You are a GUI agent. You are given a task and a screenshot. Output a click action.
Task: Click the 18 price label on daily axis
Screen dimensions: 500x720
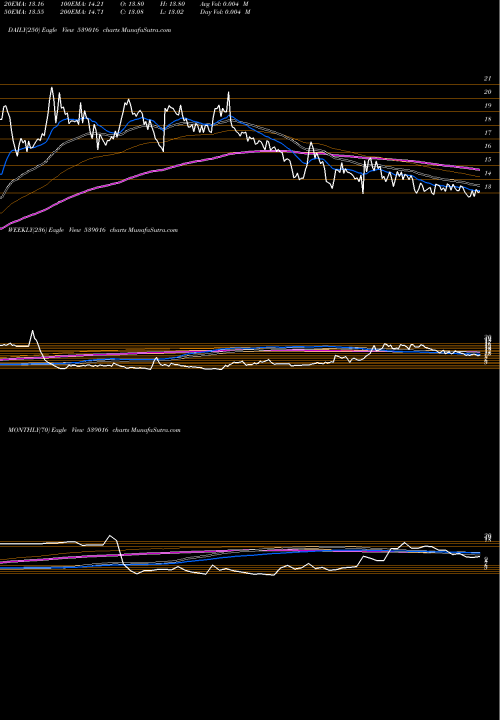pyautogui.click(x=487, y=119)
